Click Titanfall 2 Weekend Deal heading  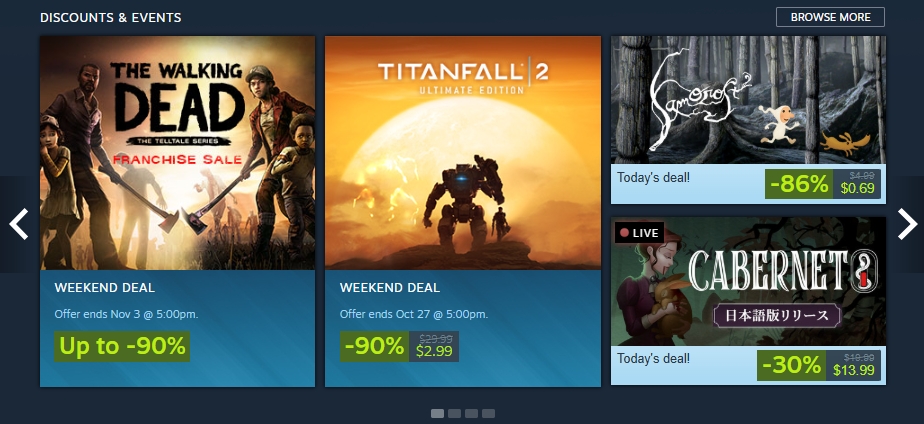click(390, 288)
